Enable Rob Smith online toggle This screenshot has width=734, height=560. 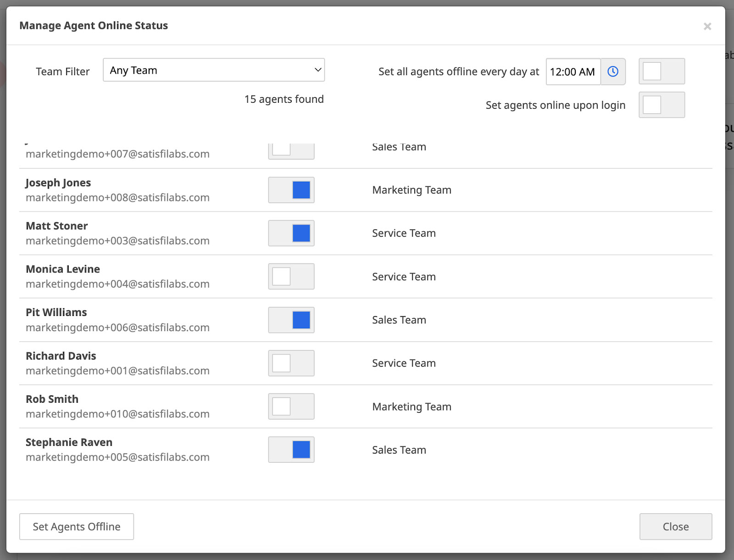click(x=291, y=406)
